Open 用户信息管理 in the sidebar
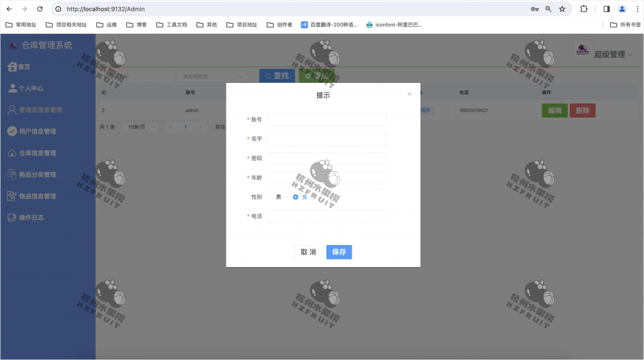The width and height of the screenshot is (644, 360). tap(31, 131)
